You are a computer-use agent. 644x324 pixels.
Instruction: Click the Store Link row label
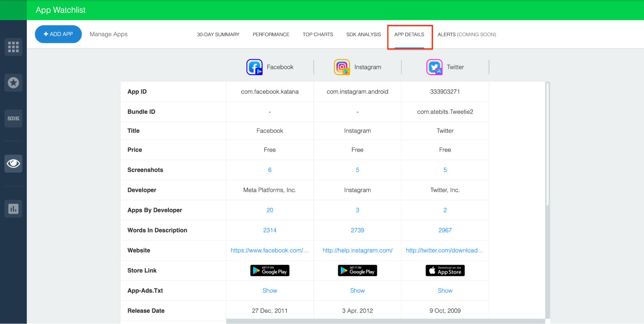click(142, 271)
